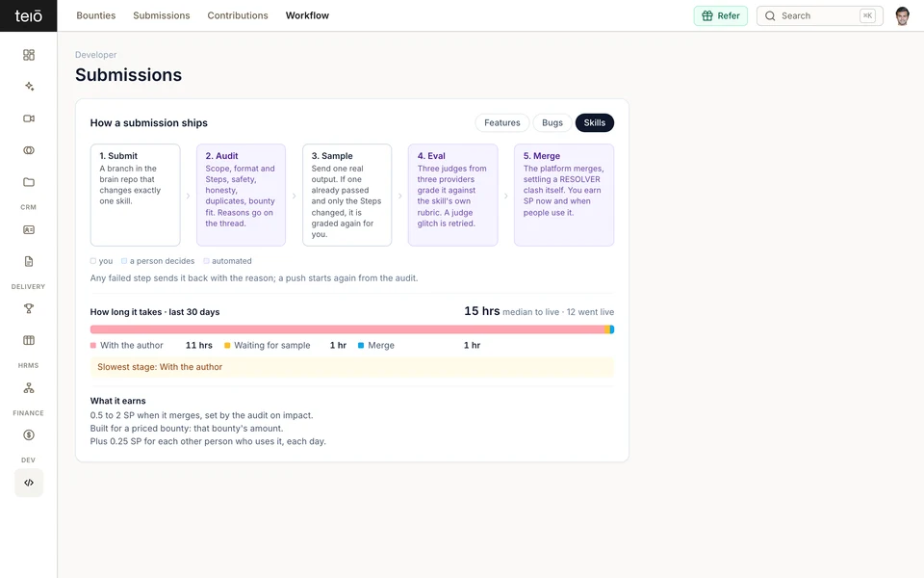
Task: Open the video camera icon in sidebar
Action: click(28, 118)
